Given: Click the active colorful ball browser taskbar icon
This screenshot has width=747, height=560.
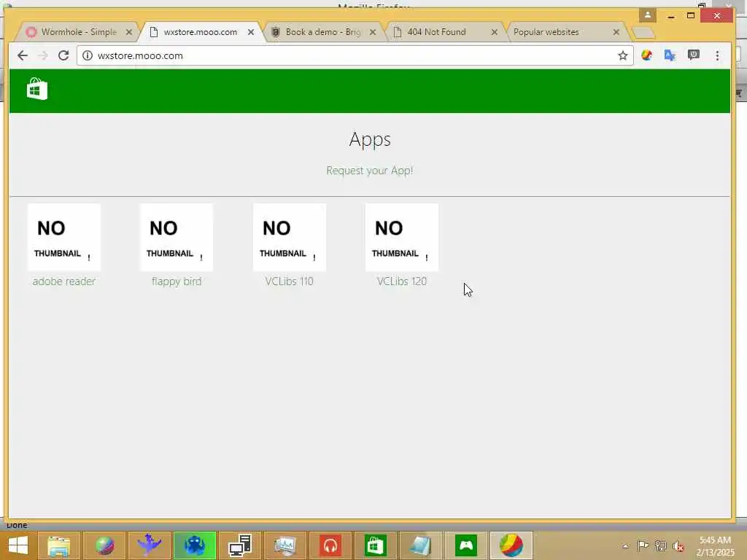Looking at the screenshot, I should tap(511, 545).
